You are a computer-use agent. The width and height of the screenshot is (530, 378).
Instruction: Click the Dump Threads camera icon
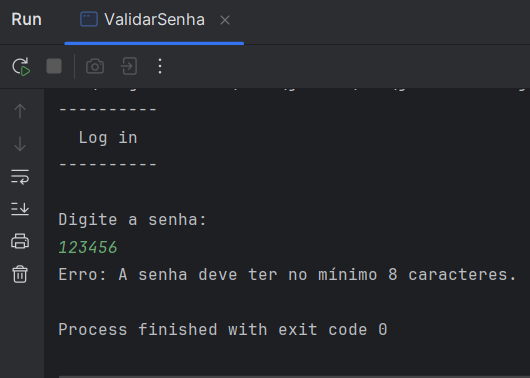click(x=95, y=66)
